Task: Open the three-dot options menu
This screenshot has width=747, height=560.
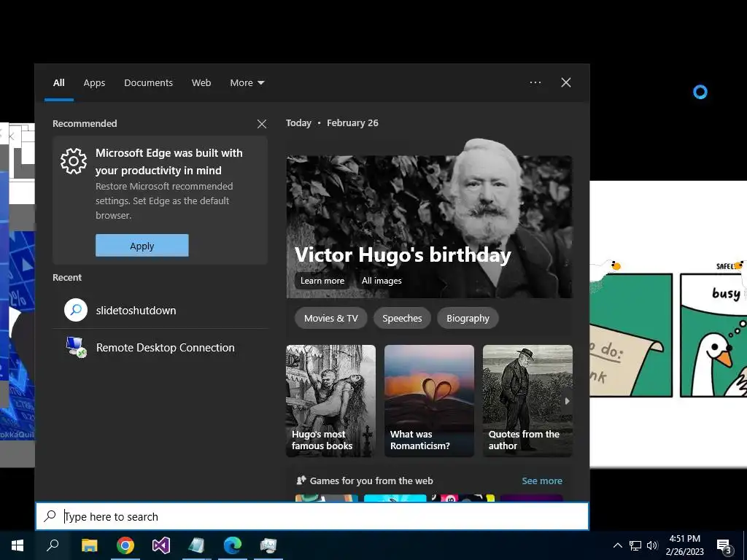Action: tap(535, 82)
